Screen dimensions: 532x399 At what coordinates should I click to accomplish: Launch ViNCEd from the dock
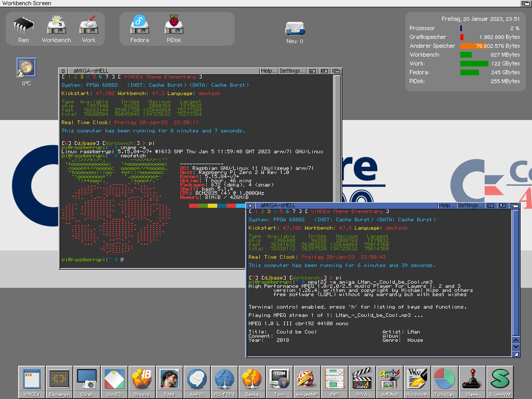click(x=32, y=382)
